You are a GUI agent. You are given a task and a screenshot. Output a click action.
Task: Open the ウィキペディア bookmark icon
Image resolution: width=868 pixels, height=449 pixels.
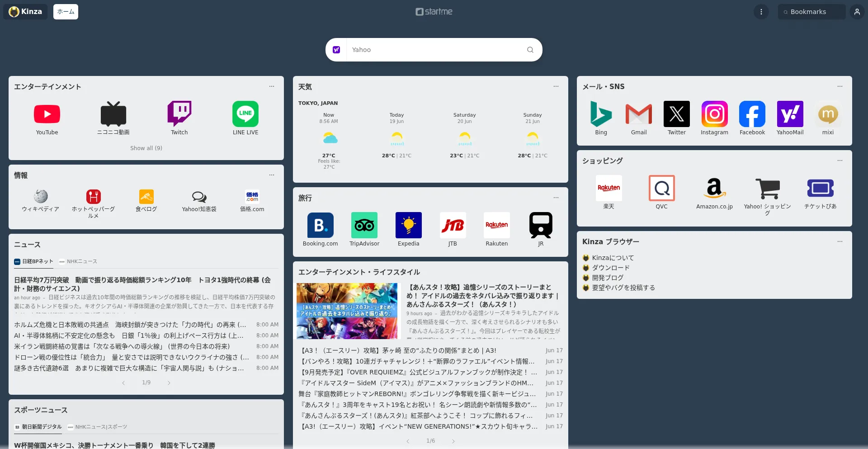(x=41, y=197)
